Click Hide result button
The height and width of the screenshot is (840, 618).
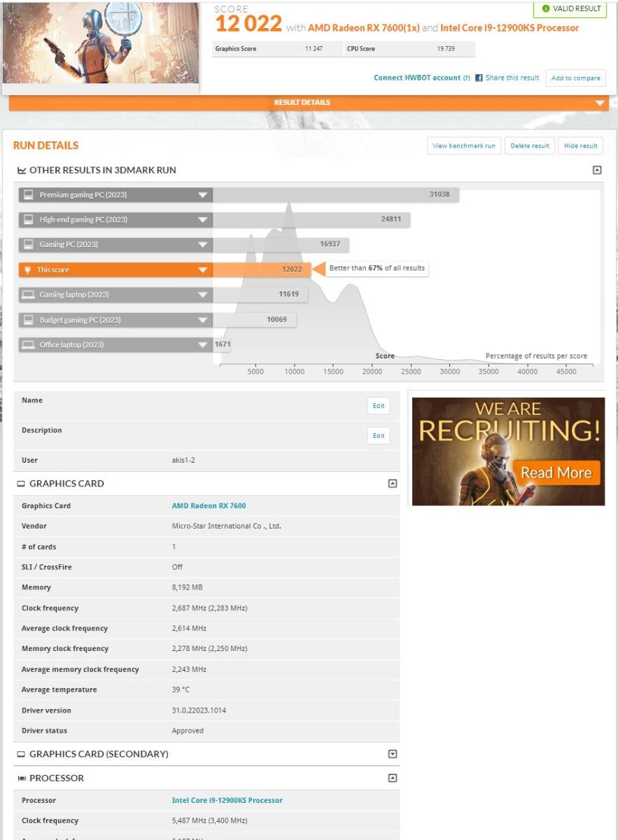[581, 146]
